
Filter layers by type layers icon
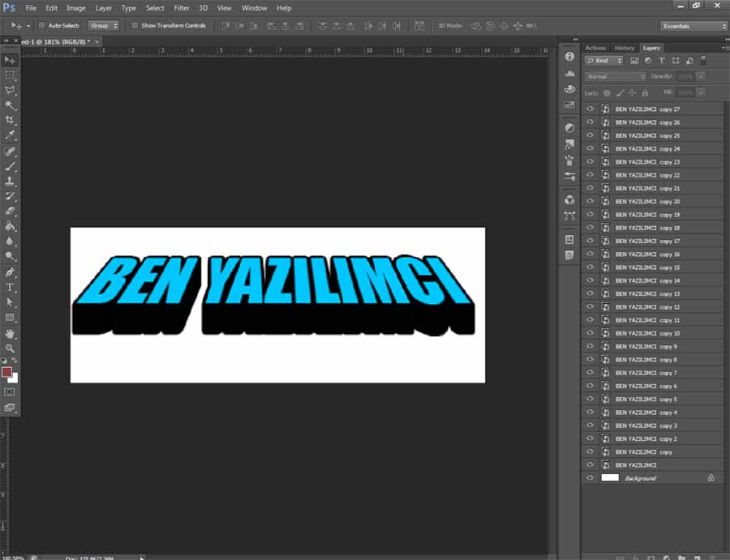click(x=661, y=61)
